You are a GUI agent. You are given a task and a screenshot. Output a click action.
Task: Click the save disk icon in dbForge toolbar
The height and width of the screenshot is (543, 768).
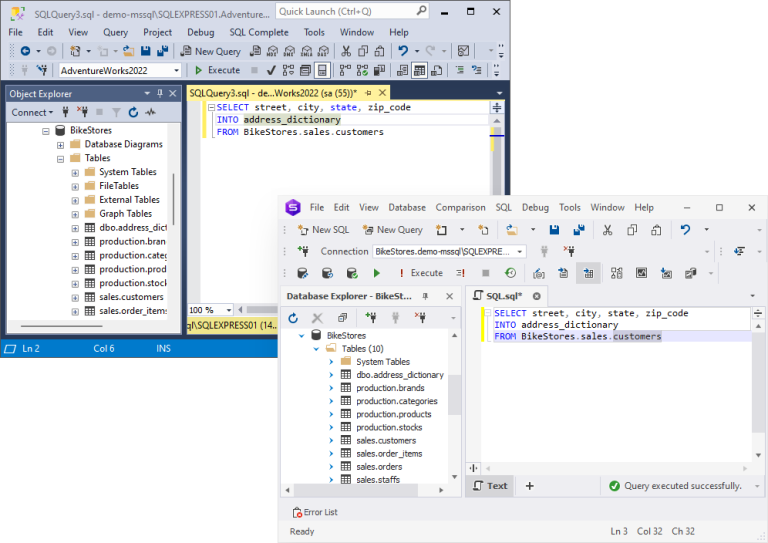point(554,230)
